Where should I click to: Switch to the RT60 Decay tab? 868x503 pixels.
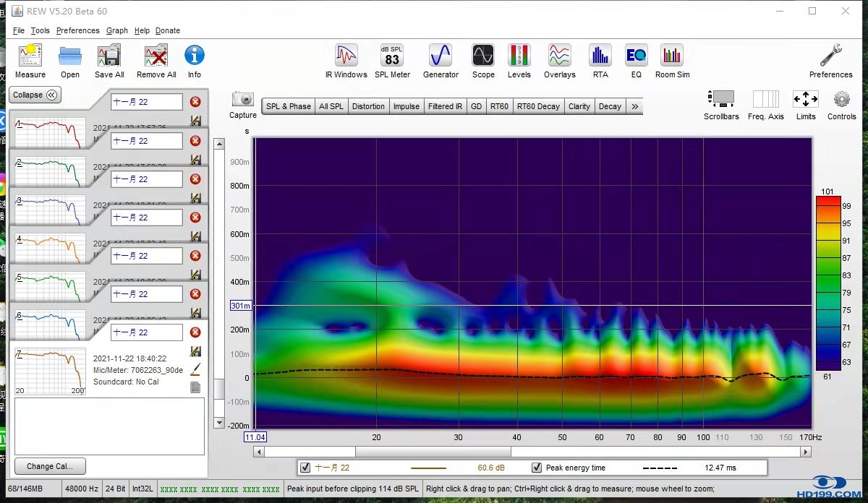tap(537, 106)
